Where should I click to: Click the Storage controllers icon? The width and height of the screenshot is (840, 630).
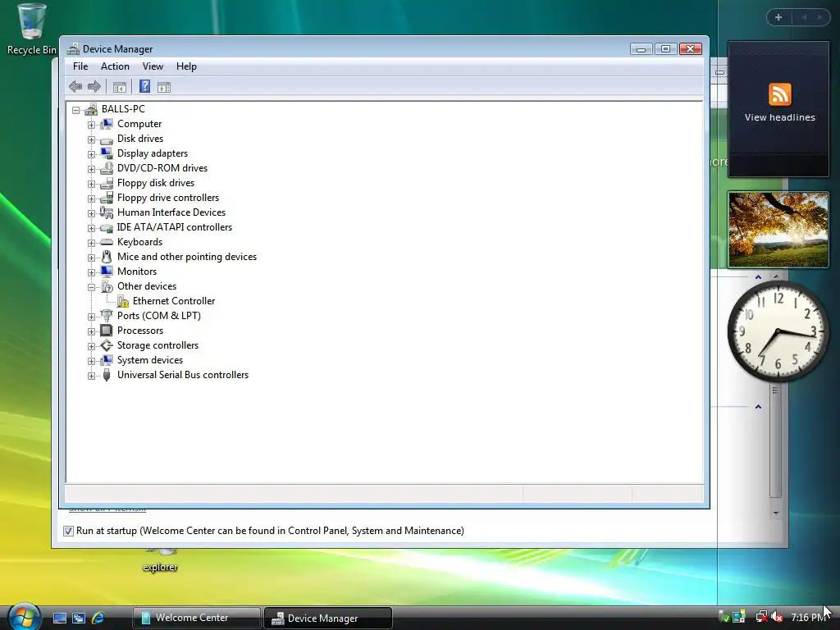[107, 345]
